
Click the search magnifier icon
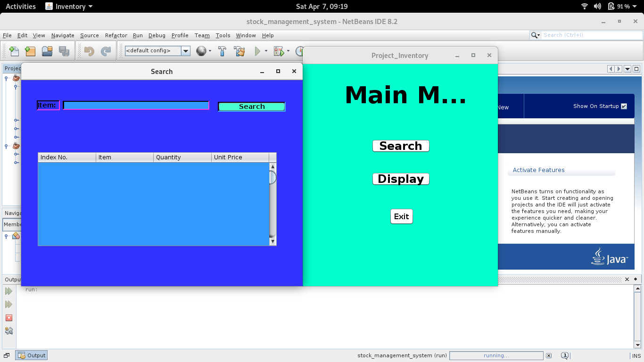[535, 35]
